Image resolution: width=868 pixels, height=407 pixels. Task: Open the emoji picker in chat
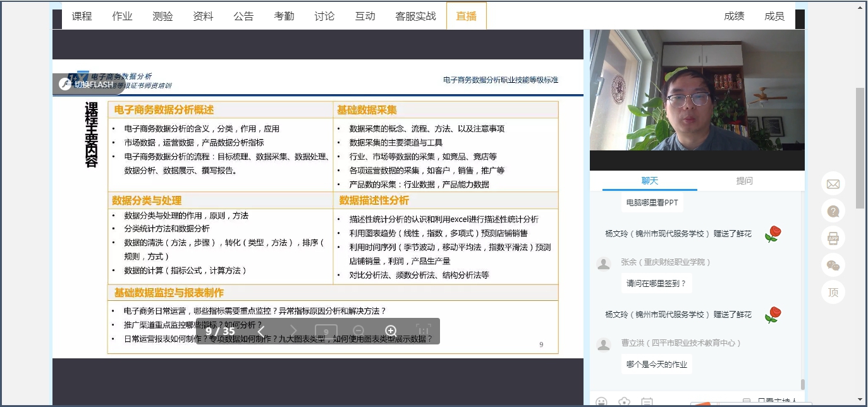click(601, 401)
